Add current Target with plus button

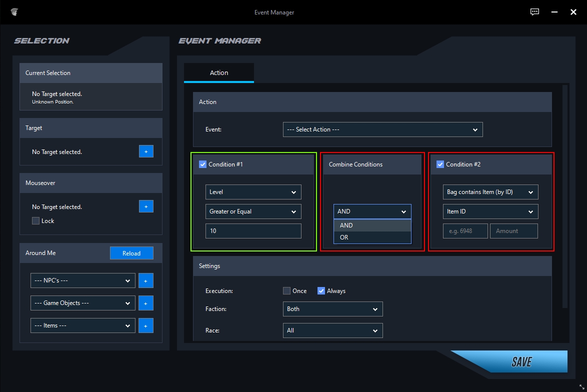(146, 151)
